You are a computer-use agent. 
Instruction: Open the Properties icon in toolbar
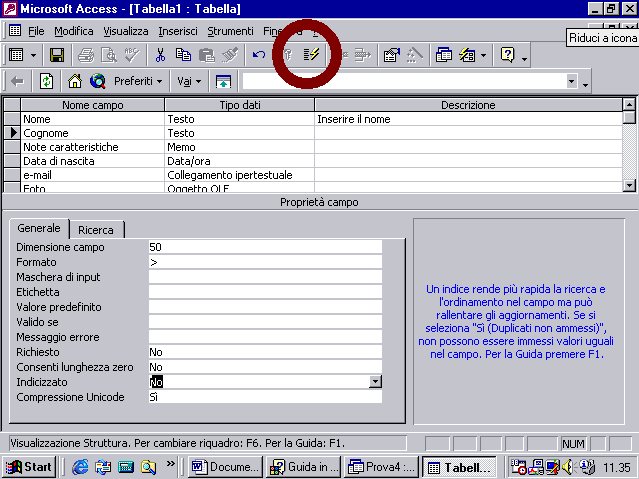(392, 55)
